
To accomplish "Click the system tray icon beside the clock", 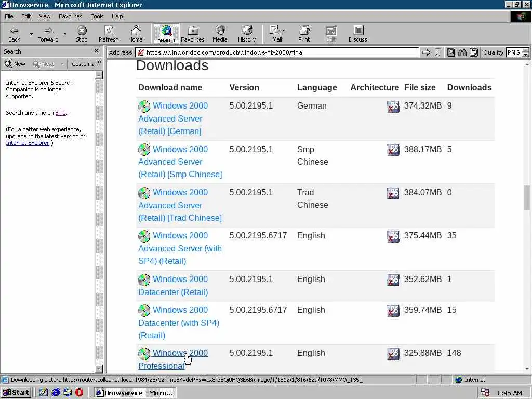I will [485, 393].
